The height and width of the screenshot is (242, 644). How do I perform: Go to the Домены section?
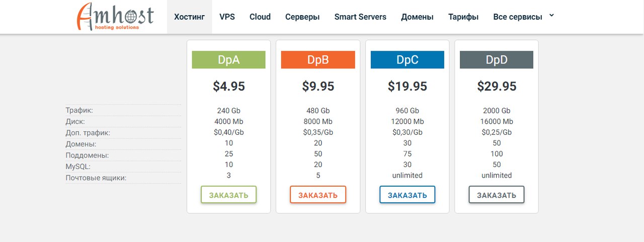click(417, 17)
